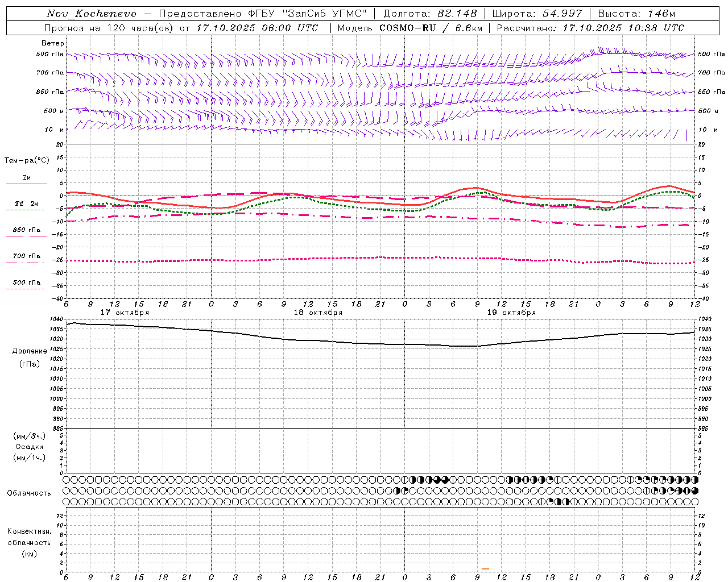Click the date label "18 октября"
728x582 pixels.
[x=318, y=313]
